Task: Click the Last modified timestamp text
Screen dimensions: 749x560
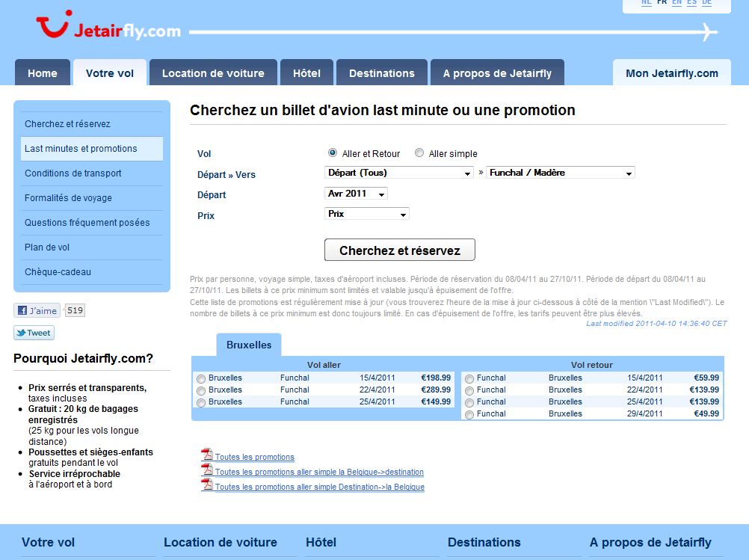Action: pyautogui.click(x=656, y=324)
